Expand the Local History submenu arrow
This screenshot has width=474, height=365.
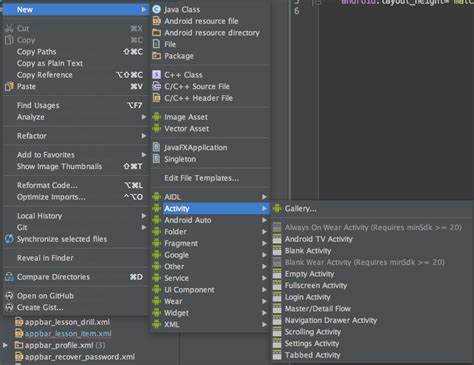click(144, 216)
